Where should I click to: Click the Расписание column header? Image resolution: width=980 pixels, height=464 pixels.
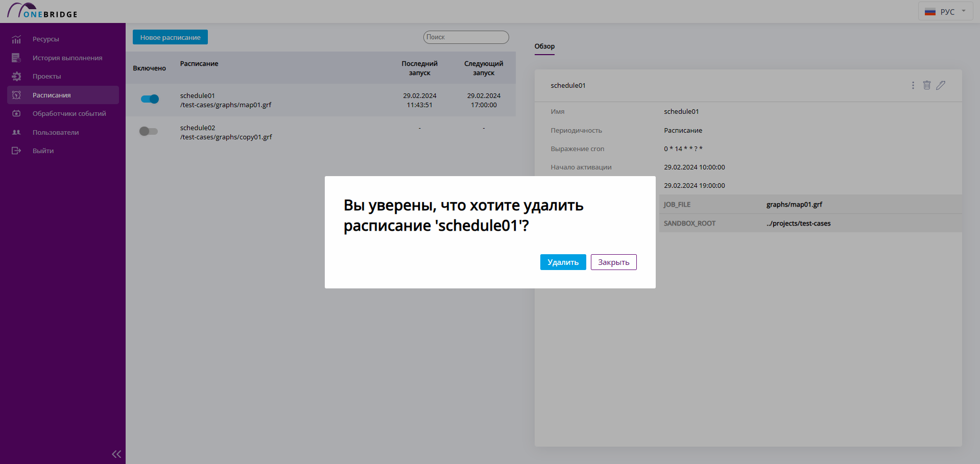coord(199,64)
